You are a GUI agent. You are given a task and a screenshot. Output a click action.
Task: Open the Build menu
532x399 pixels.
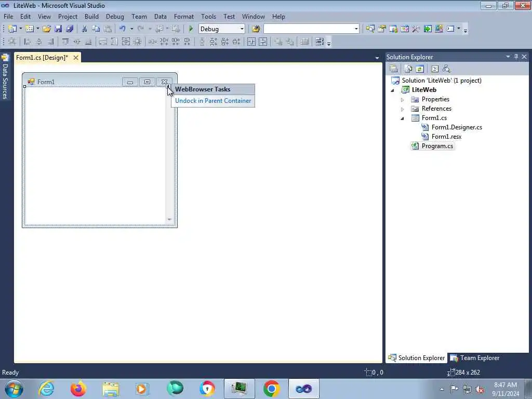(91, 16)
